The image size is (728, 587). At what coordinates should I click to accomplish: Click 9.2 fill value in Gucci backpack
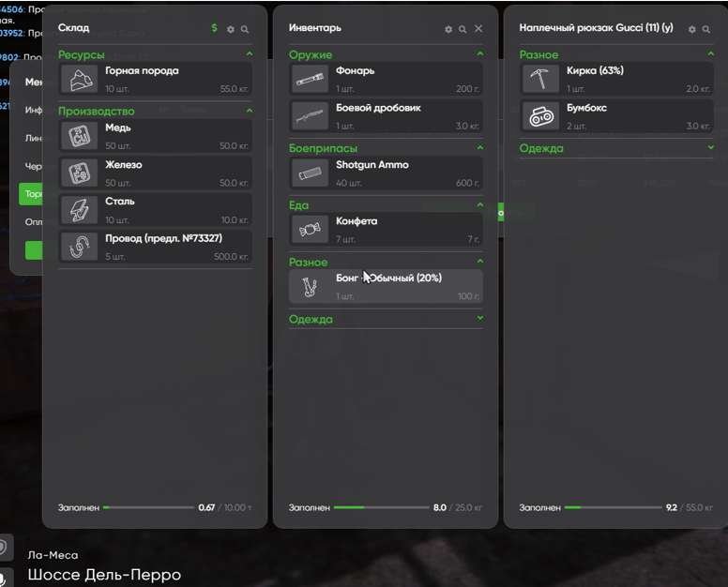[672, 507]
